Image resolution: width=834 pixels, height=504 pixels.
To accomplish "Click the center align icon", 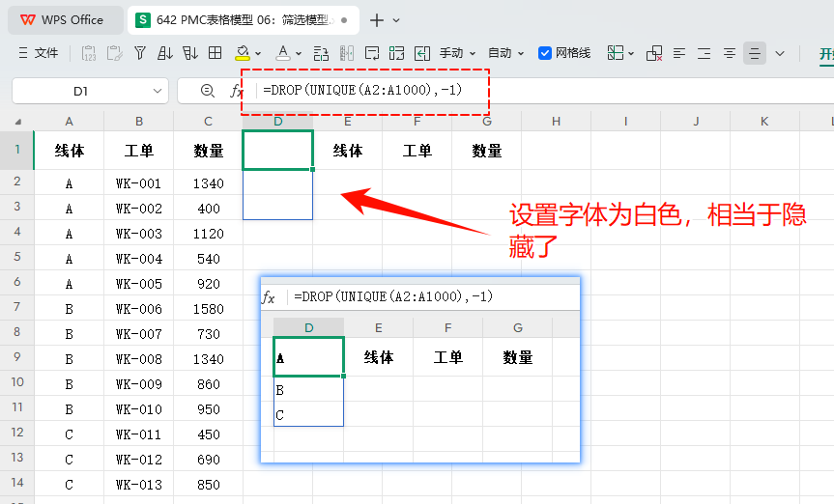I will pos(730,53).
